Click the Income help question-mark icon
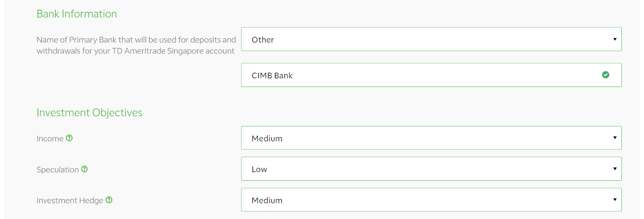 click(x=69, y=138)
